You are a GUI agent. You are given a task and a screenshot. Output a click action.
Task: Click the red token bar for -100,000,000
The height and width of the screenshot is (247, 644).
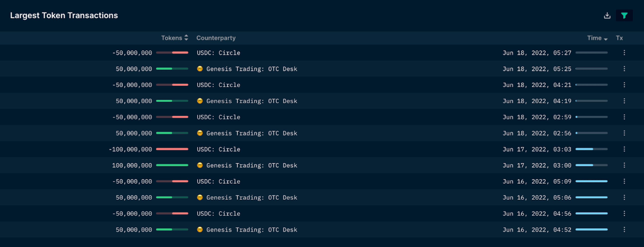click(x=172, y=149)
